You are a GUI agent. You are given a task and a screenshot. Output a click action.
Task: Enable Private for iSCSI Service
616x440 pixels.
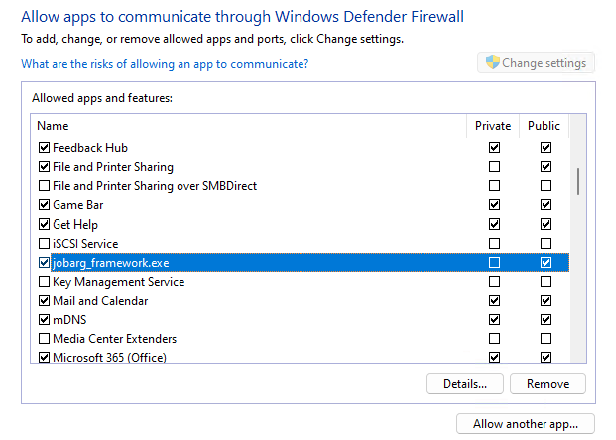(x=494, y=244)
